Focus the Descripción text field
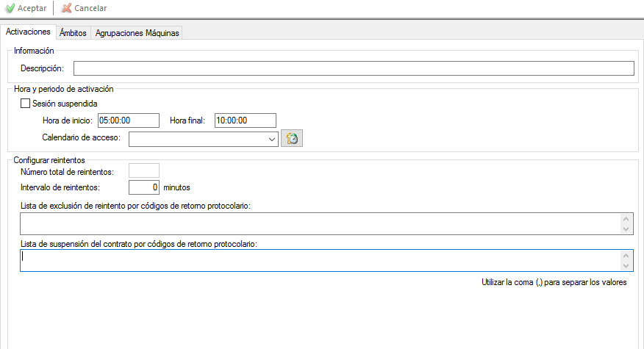Image resolution: width=644 pixels, height=349 pixels. coord(353,68)
